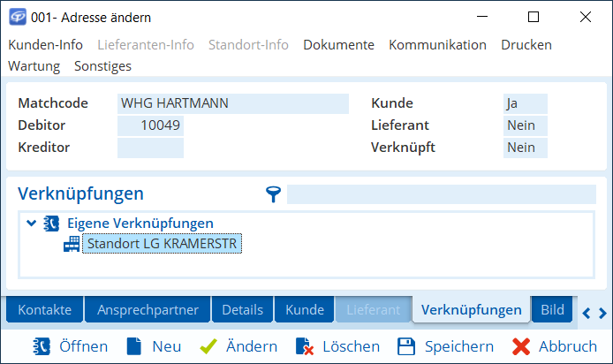
Task: Switch to the Kontakte tab
Action: [x=44, y=310]
